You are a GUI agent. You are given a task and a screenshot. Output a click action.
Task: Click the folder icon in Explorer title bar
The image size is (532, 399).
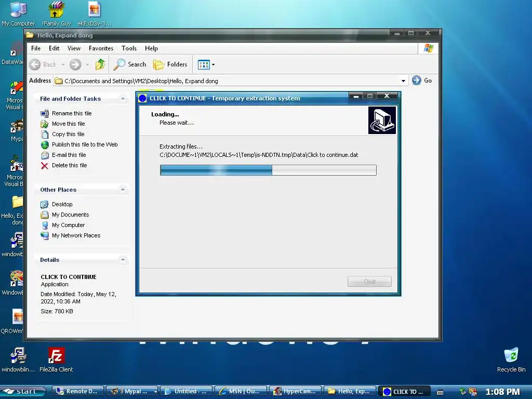click(30, 35)
